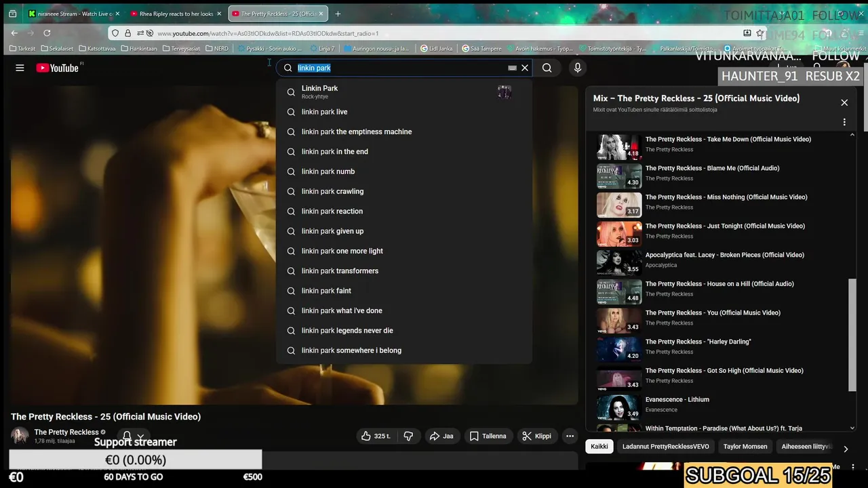
Task: Go to the YouTube home logo
Action: (x=58, y=68)
